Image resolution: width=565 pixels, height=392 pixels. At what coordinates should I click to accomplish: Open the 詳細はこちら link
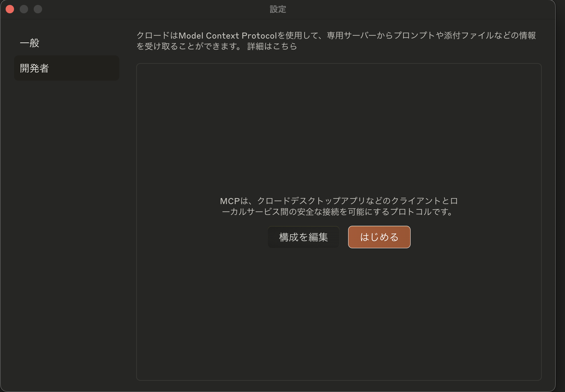point(272,46)
